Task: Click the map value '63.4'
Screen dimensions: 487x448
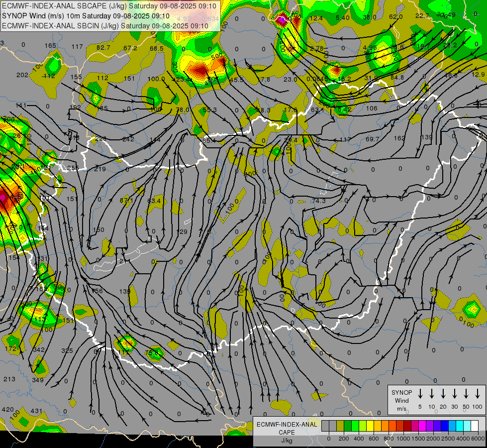Action: click(x=154, y=201)
